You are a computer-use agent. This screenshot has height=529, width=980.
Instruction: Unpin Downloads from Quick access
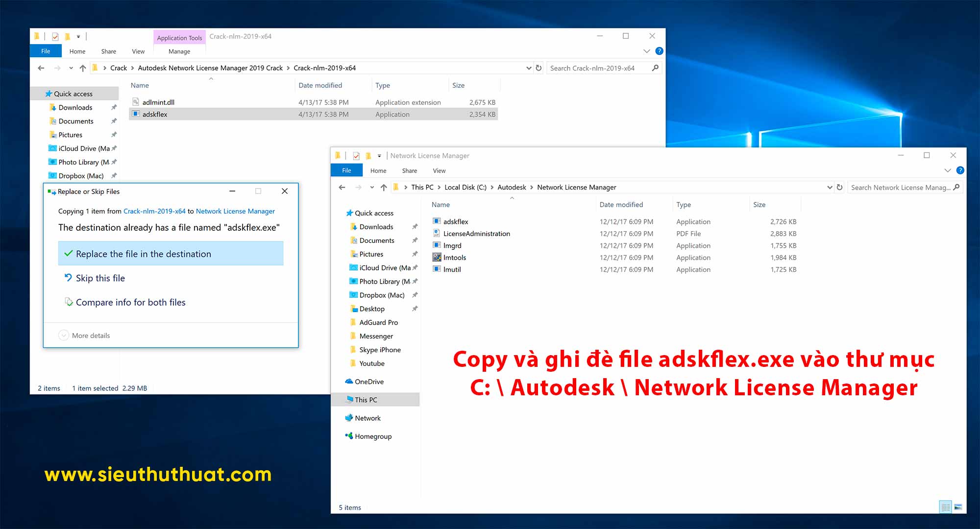coord(415,227)
